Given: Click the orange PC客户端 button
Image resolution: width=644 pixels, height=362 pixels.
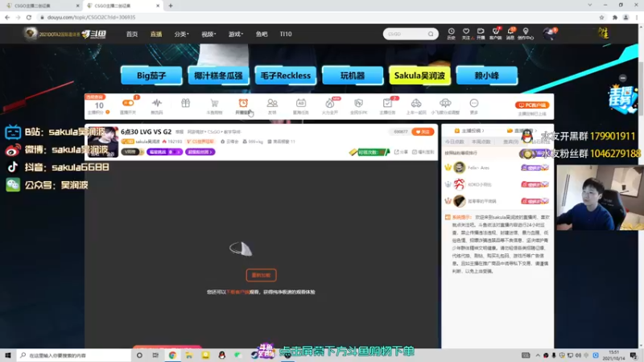Looking at the screenshot, I should coord(532,105).
